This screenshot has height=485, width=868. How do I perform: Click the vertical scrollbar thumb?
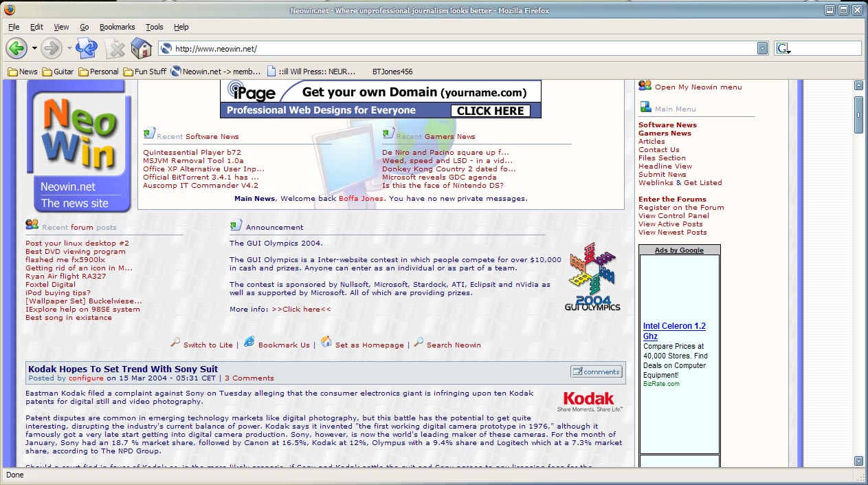coord(858,115)
